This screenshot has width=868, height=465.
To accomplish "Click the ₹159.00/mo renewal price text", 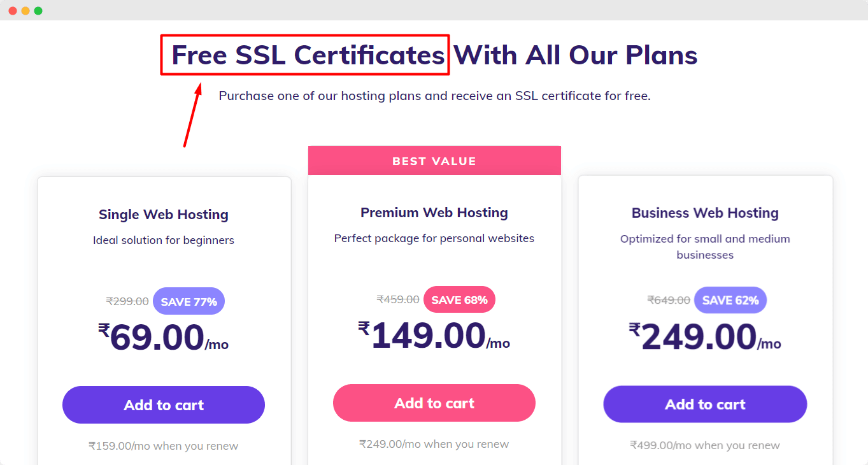I will (164, 446).
